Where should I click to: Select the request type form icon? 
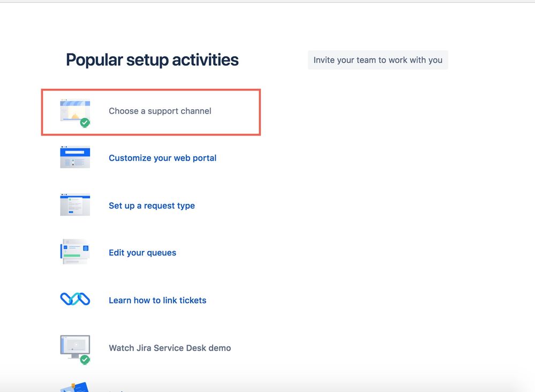[75, 205]
